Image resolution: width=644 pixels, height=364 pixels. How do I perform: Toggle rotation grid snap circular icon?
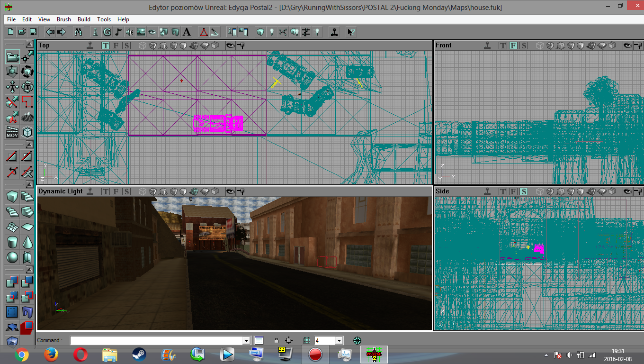point(357,340)
